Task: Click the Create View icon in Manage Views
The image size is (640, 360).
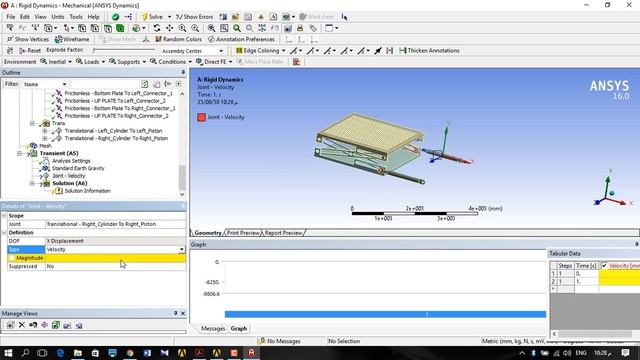Action: click(10, 325)
